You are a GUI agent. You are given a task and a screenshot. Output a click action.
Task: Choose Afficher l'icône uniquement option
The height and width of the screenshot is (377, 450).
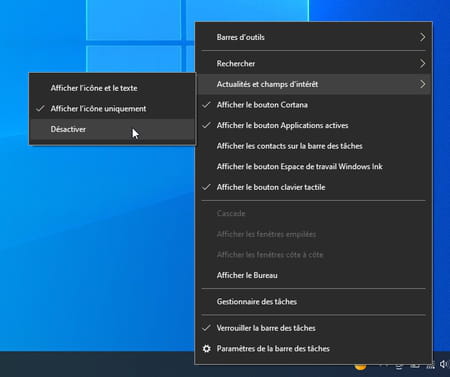[112, 109]
